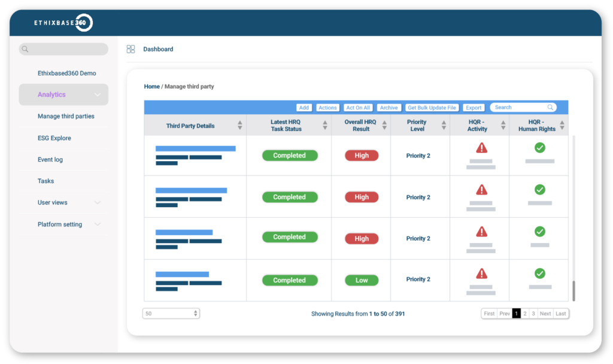
Task: Click first row green Human Rights checkmark
Action: 539,148
